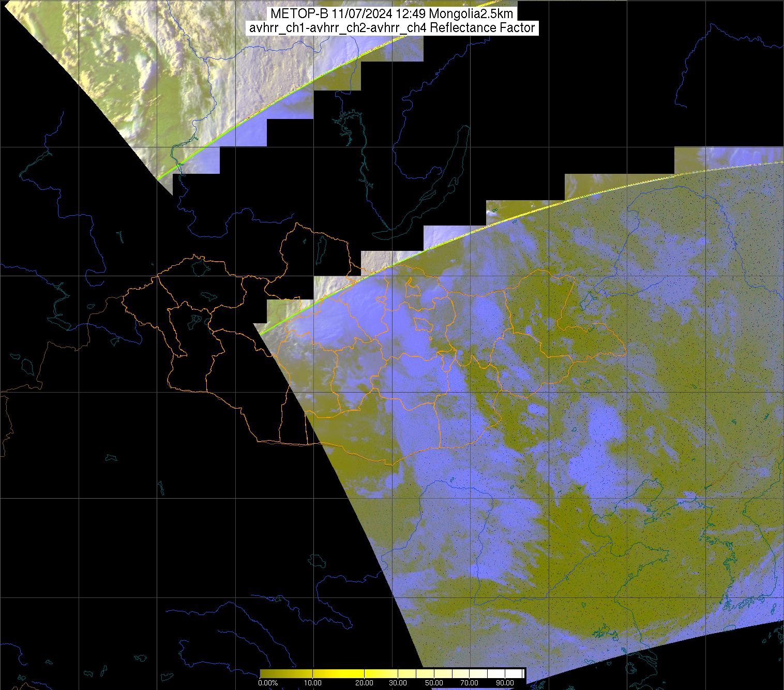Viewport: 784px width, 690px height.
Task: Click the '90.00' color bar label
Action: [505, 684]
